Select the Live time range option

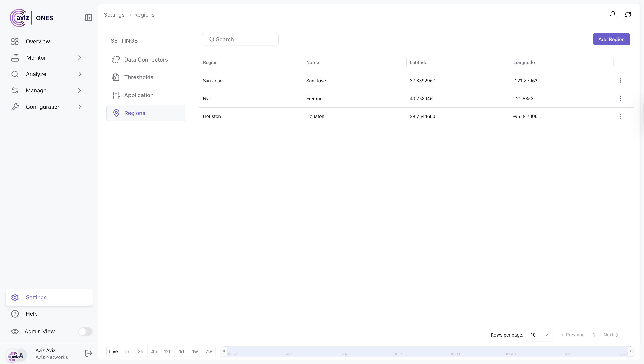113,351
